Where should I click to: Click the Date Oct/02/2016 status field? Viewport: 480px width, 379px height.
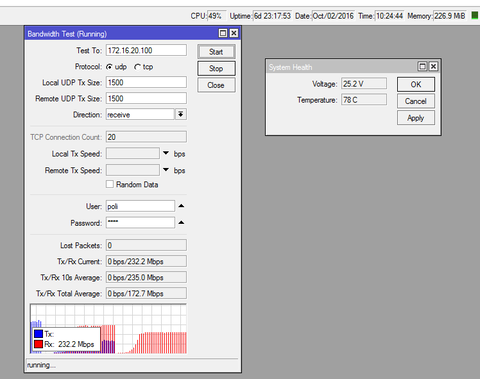click(333, 16)
